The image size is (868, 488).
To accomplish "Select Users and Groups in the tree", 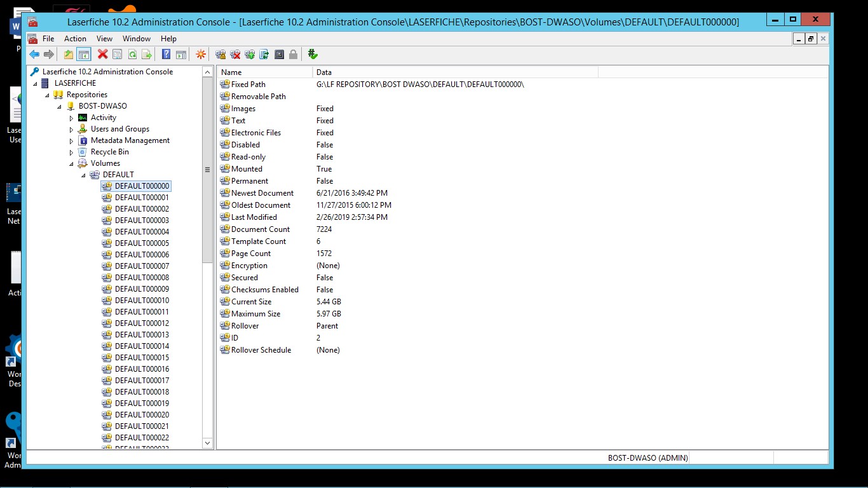I will tap(119, 129).
